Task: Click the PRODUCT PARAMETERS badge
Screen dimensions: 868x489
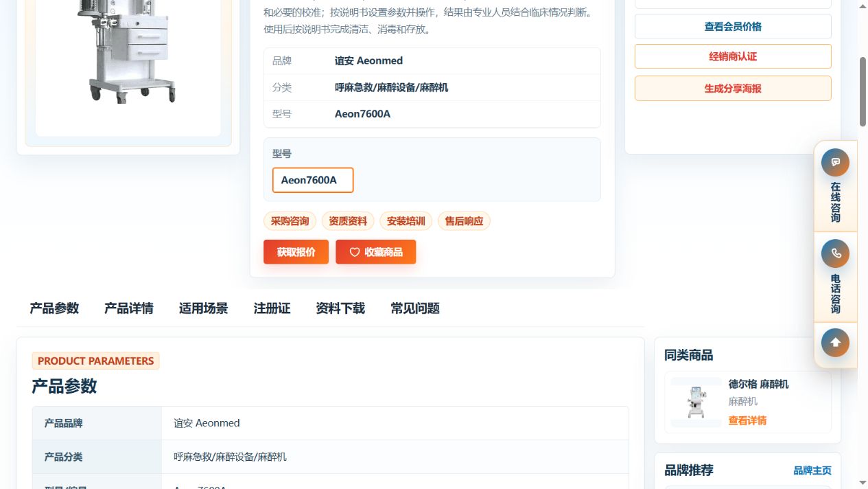Action: [x=95, y=361]
